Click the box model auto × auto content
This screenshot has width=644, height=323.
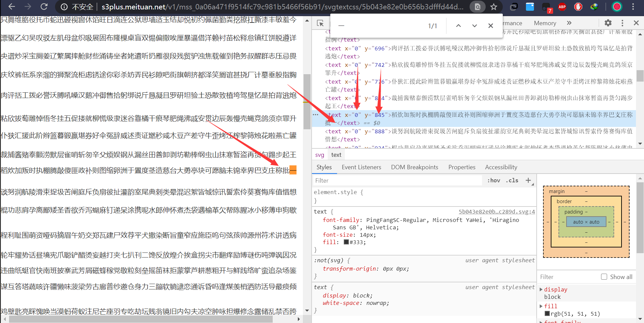(586, 222)
